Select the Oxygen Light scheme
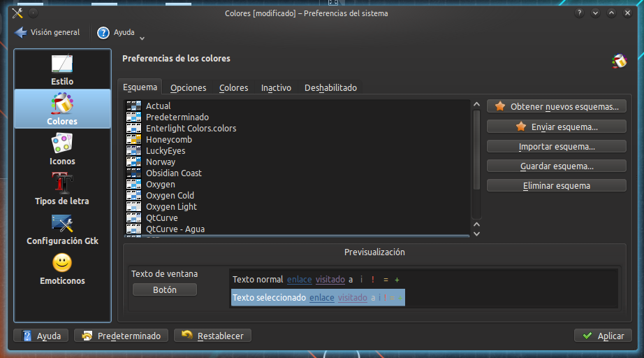 click(298, 207)
